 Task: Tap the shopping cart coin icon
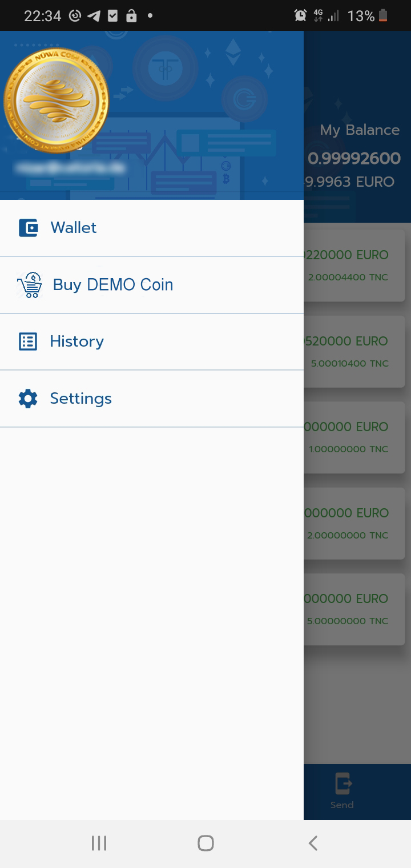tap(29, 285)
